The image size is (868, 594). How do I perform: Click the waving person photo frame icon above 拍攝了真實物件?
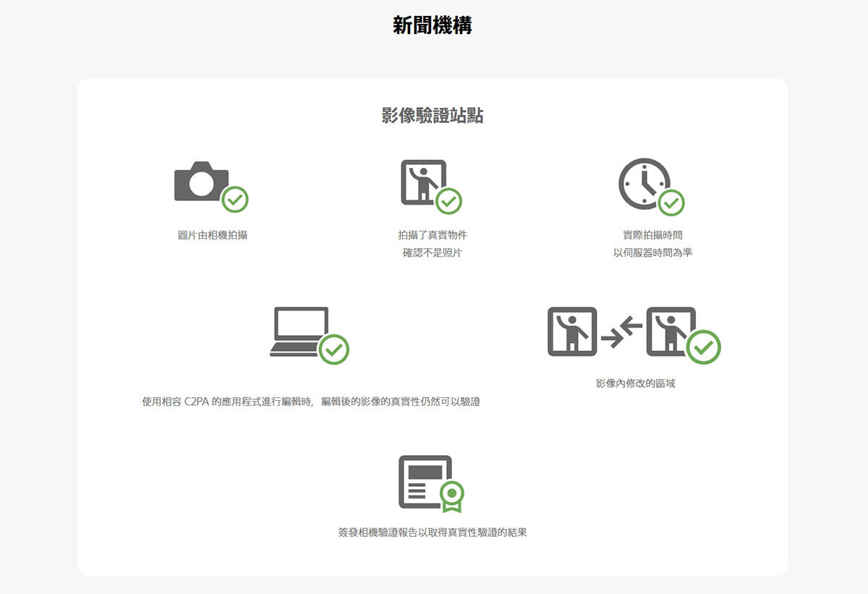point(432,187)
